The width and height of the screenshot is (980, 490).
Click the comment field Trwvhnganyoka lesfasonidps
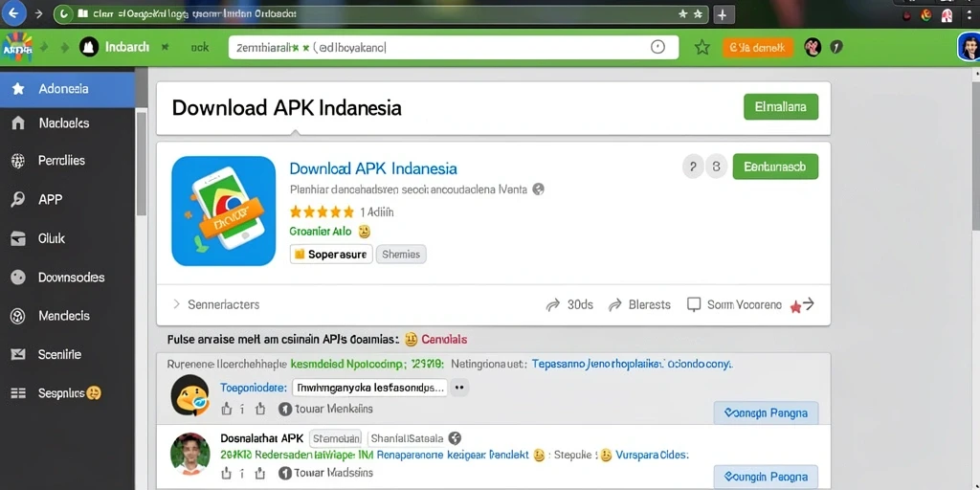pos(369,388)
